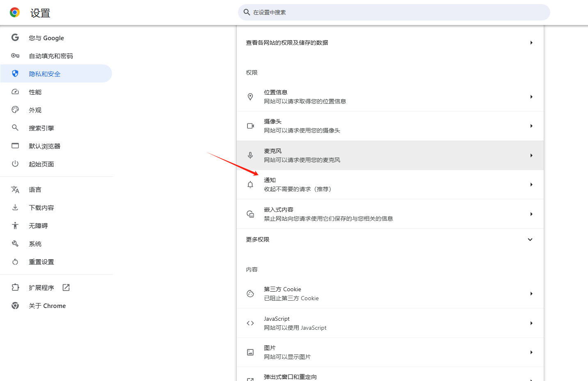The height and width of the screenshot is (381, 588).
Task: Click the puzzle piece extensions icon
Action: tap(15, 287)
